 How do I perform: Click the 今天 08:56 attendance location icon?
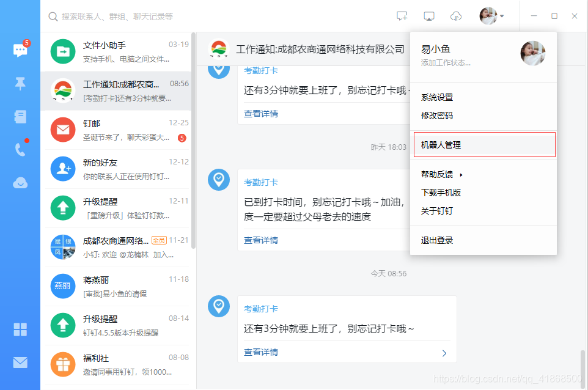coord(219,306)
